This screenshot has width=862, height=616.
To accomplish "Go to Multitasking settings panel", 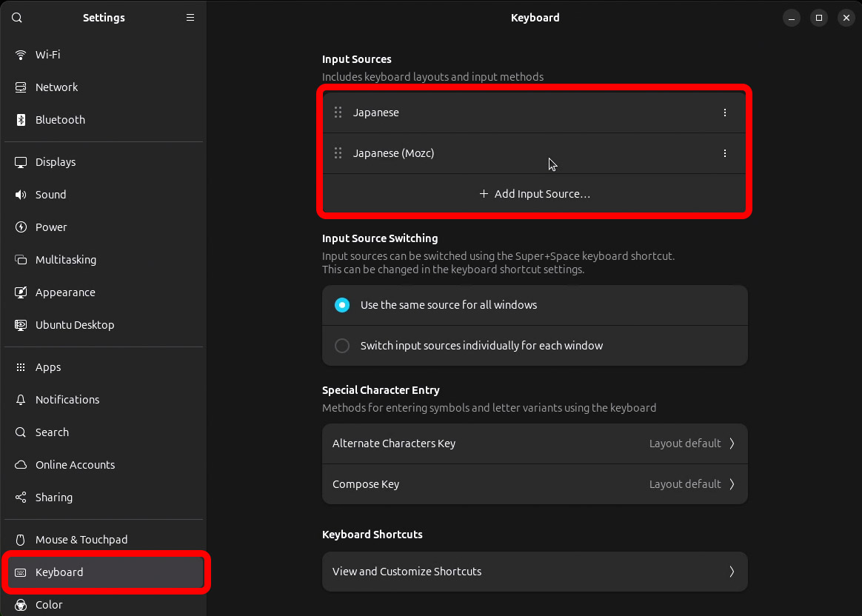I will click(104, 259).
